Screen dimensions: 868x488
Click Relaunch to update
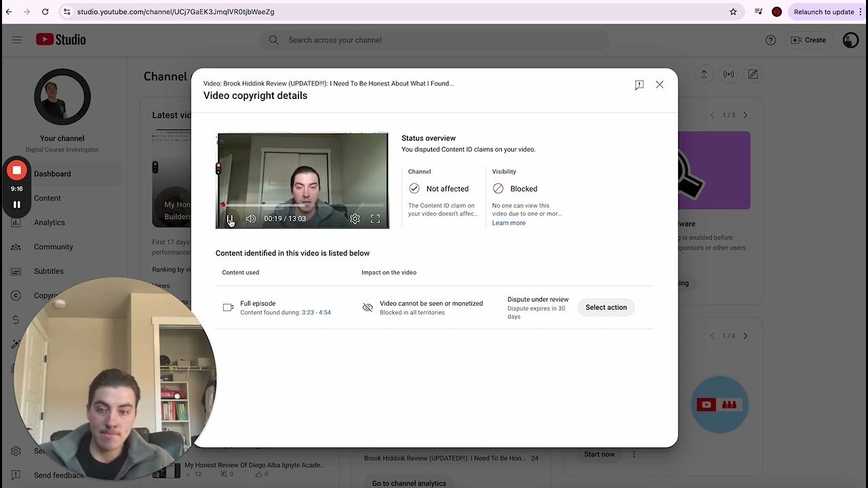click(824, 12)
